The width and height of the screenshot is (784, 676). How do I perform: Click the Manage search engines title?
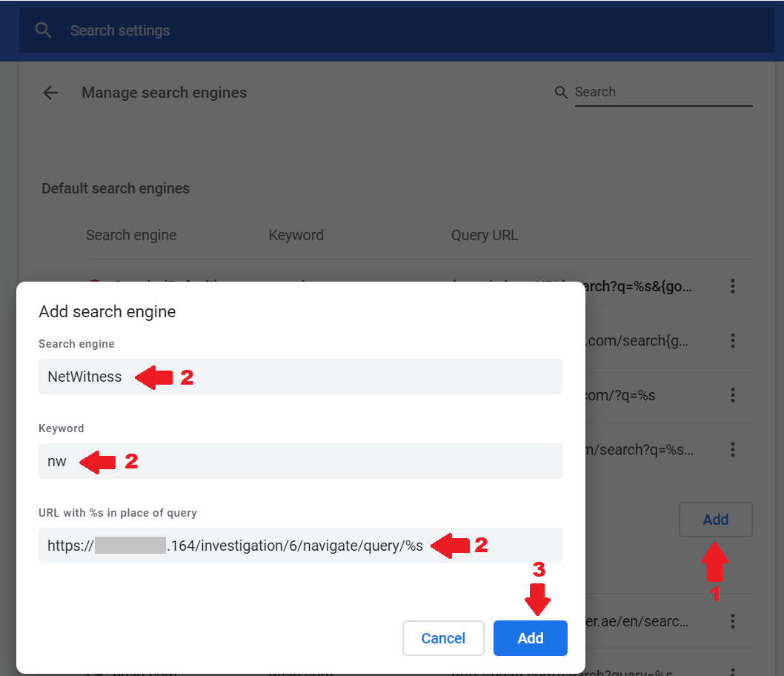164,93
